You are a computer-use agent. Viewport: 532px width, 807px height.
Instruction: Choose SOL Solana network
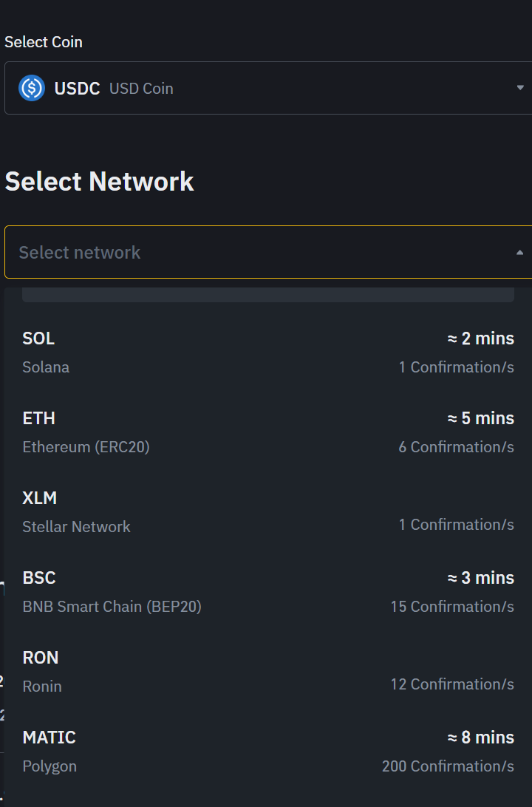pos(46,352)
